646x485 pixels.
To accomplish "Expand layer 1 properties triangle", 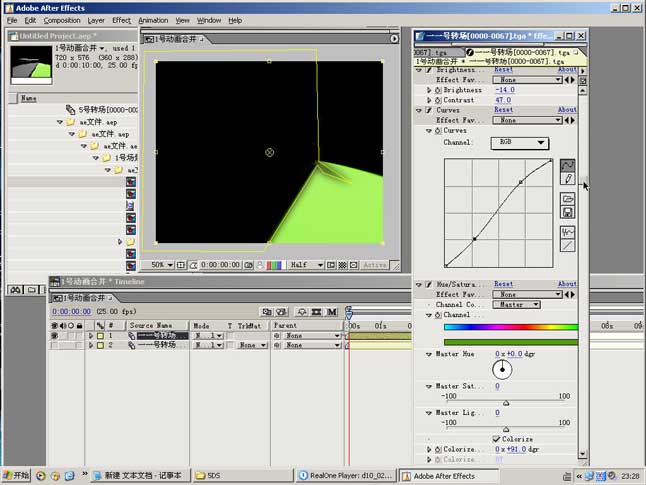I will pos(91,336).
